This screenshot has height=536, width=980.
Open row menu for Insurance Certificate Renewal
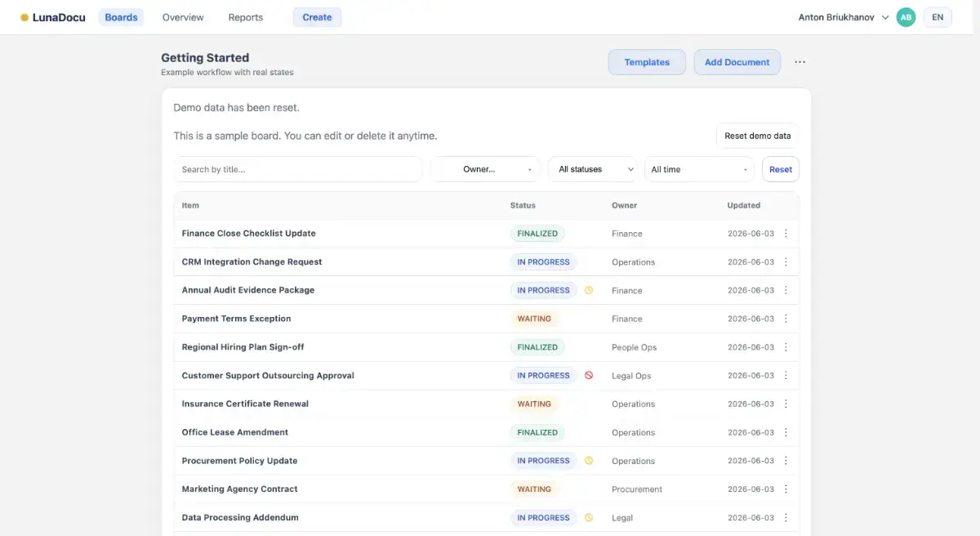786,404
